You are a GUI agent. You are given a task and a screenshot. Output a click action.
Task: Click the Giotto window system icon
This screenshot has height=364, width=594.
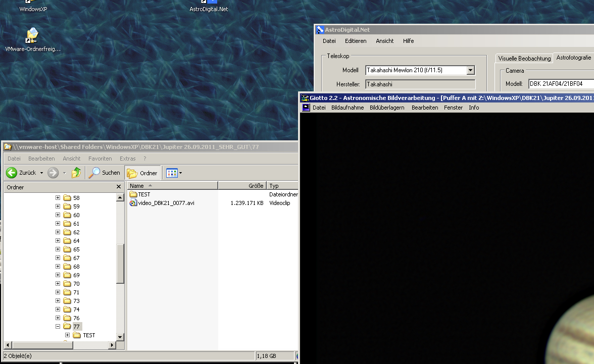(305, 98)
